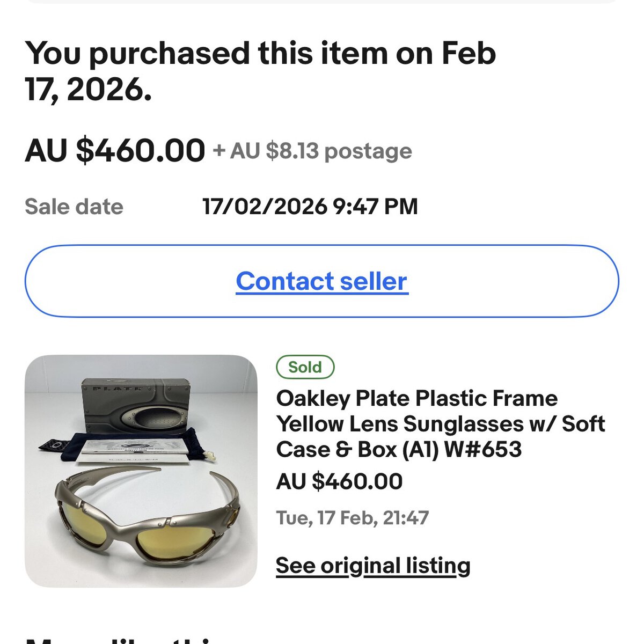Click the Tue, 17 Feb, 21:47 timestamp
The image size is (644, 644).
[x=352, y=518]
